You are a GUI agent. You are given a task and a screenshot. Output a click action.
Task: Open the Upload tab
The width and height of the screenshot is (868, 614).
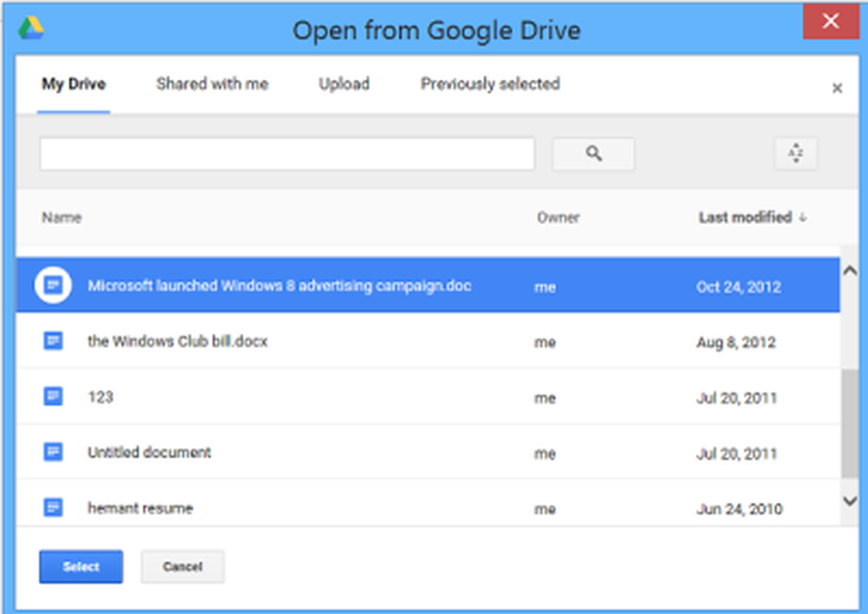point(344,84)
